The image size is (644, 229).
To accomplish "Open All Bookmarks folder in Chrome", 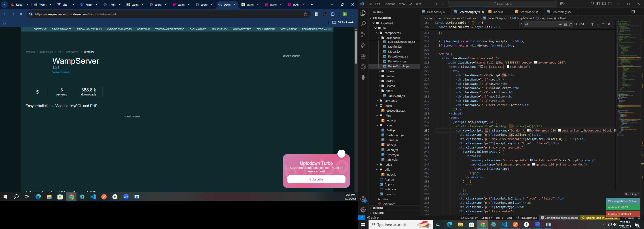I will (x=343, y=23).
